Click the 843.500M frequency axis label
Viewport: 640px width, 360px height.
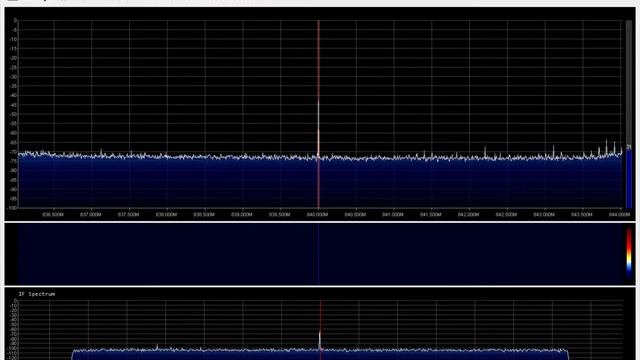[582, 215]
